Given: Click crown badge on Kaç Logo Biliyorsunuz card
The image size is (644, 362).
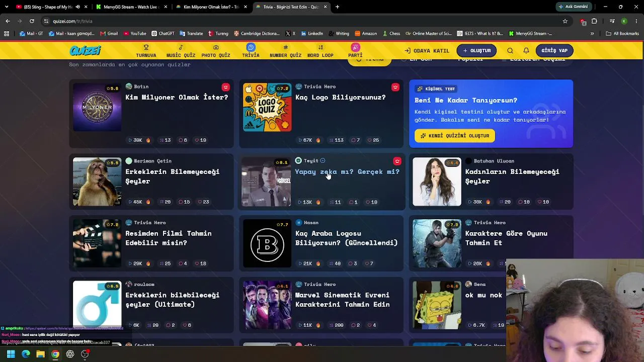Looking at the screenshot, I should coord(395,87).
